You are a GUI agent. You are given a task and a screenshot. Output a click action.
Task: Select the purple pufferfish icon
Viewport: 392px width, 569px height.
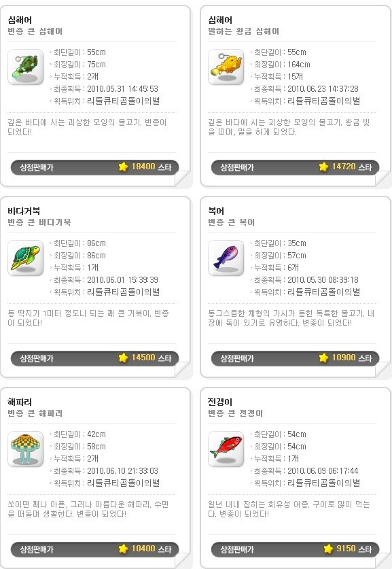pyautogui.click(x=226, y=258)
